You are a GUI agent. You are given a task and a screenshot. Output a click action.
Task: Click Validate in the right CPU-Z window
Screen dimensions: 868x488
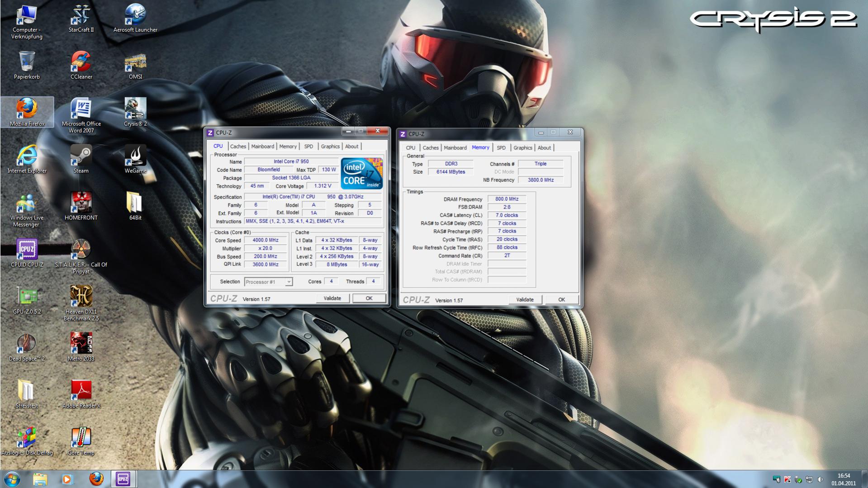525,300
